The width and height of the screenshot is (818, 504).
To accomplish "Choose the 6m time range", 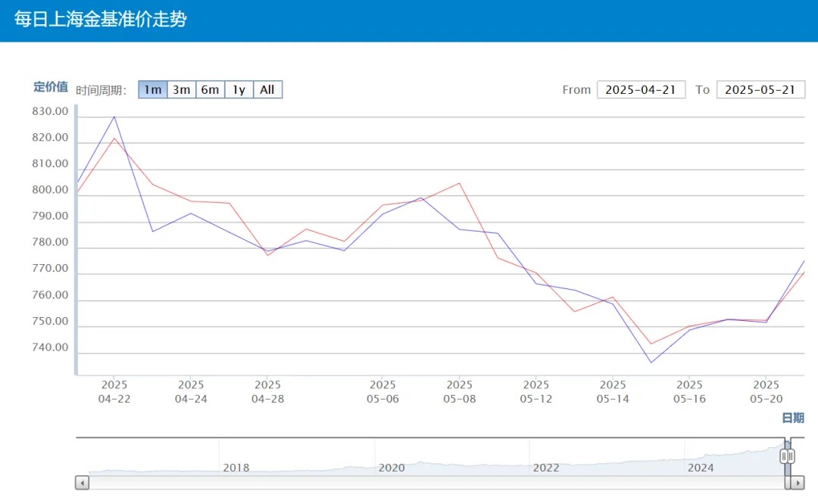I will [x=210, y=90].
